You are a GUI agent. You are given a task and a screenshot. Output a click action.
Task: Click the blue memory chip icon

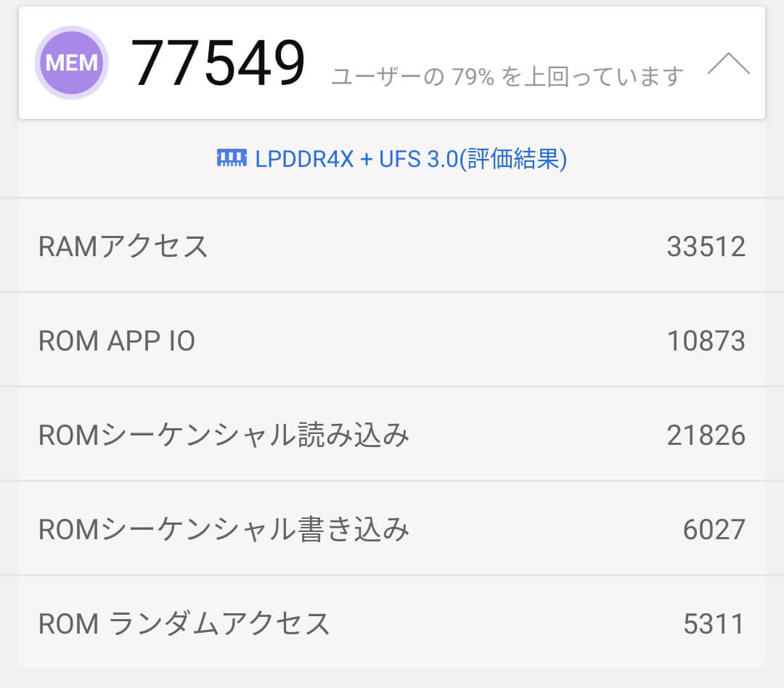[x=232, y=158]
